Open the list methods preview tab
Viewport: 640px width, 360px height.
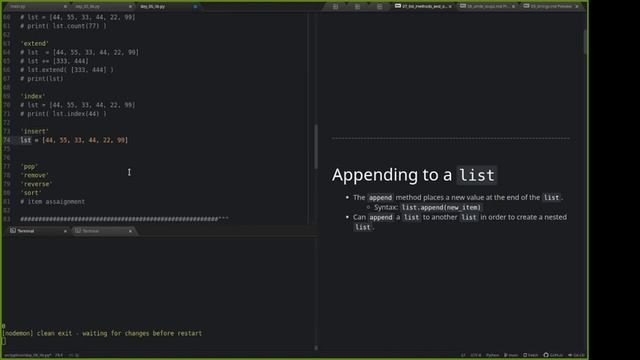[x=423, y=6]
